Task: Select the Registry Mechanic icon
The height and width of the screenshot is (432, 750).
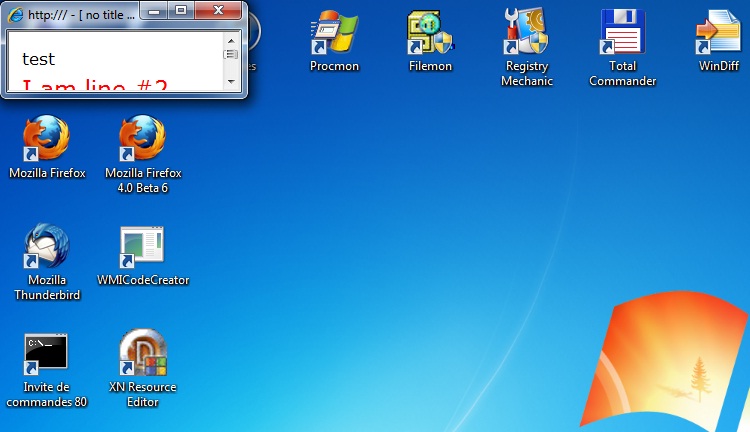Action: coord(526,35)
